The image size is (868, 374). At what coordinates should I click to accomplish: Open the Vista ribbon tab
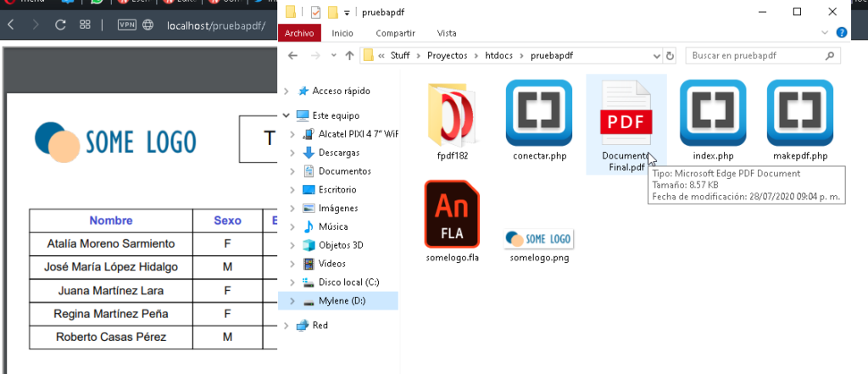pyautogui.click(x=447, y=33)
